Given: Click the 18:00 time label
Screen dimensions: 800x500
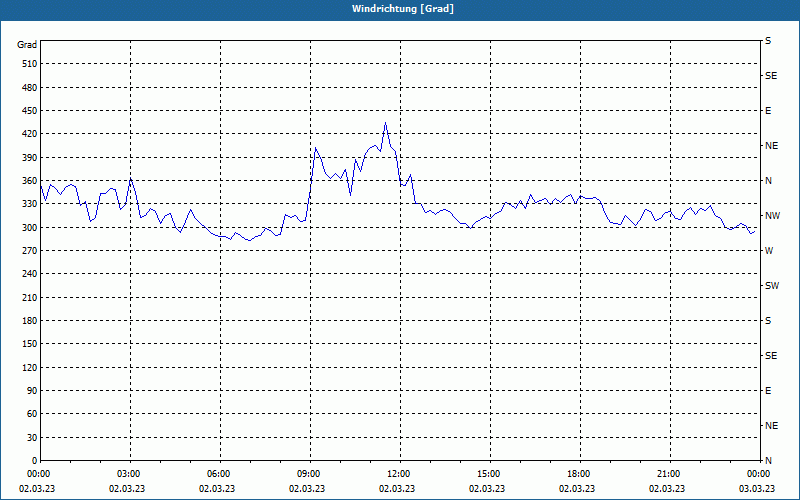Looking at the screenshot, I should (x=580, y=474).
